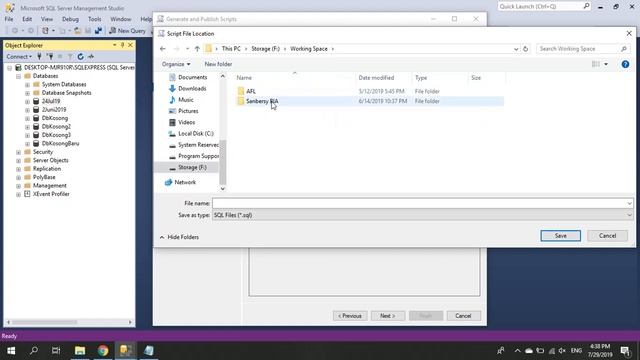
Task: Click the Search Working Space field
Action: click(x=582, y=49)
